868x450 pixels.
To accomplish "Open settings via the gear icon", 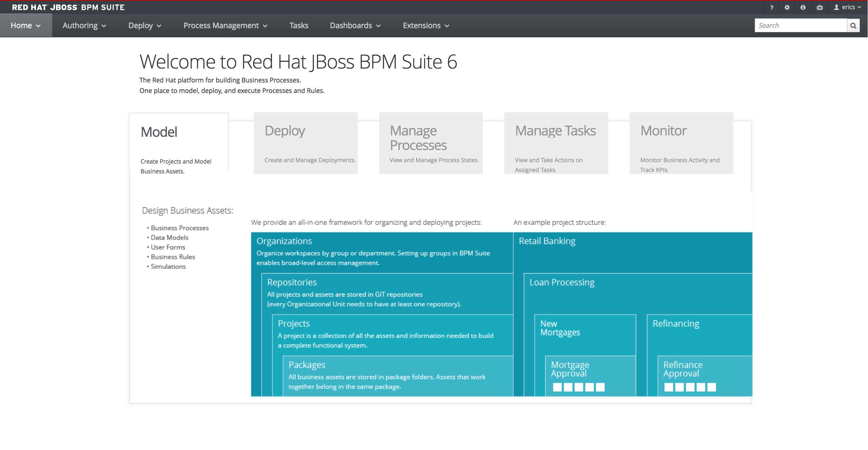I will pos(787,7).
